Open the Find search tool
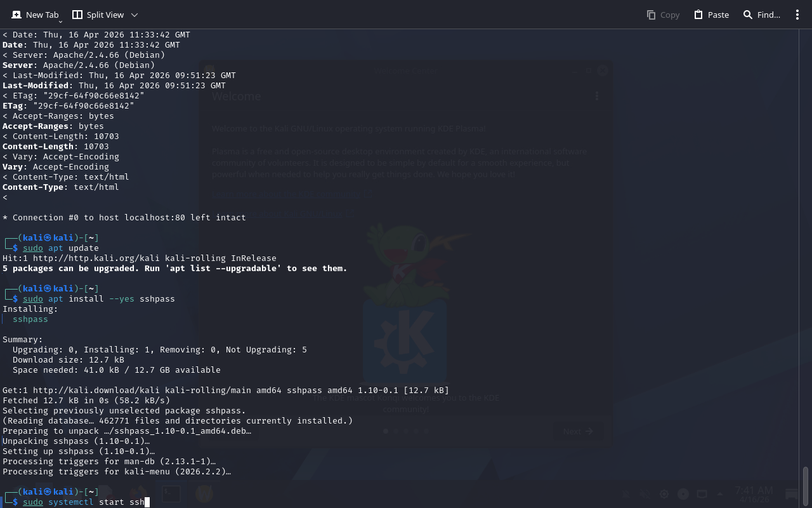 point(761,15)
